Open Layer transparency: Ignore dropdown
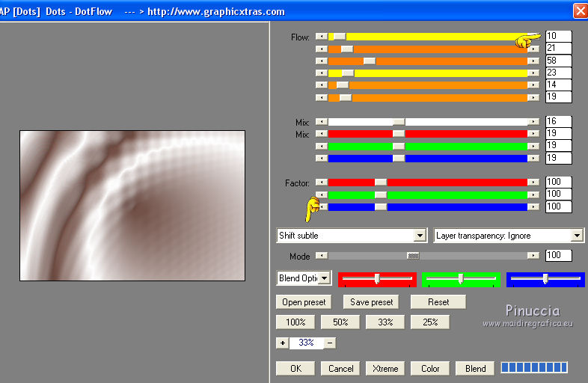588x383 pixels. [577, 236]
